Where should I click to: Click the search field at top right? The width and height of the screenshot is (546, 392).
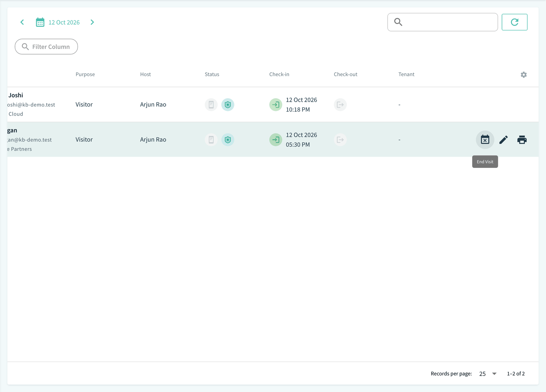point(443,22)
